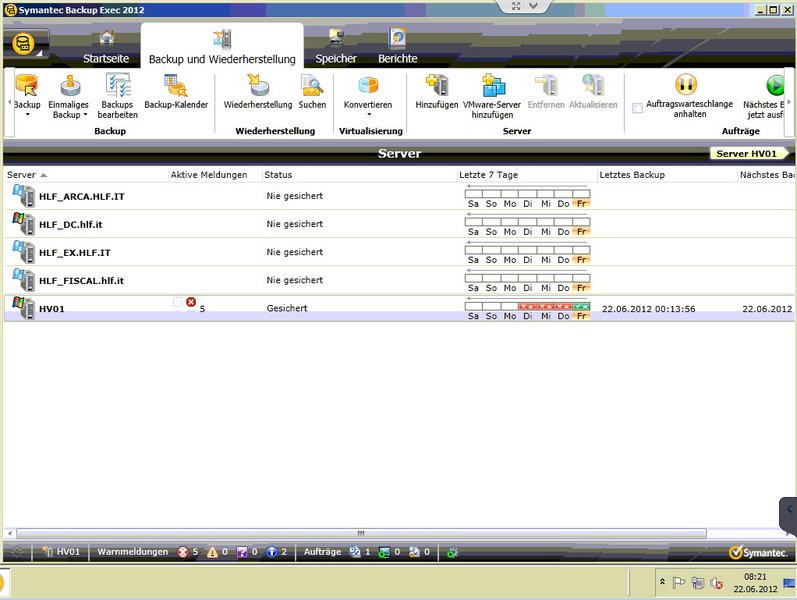Viewport: 797px width, 600px height.
Task: Select server HLF_FISCAL.hlf.it
Action: tap(399, 280)
